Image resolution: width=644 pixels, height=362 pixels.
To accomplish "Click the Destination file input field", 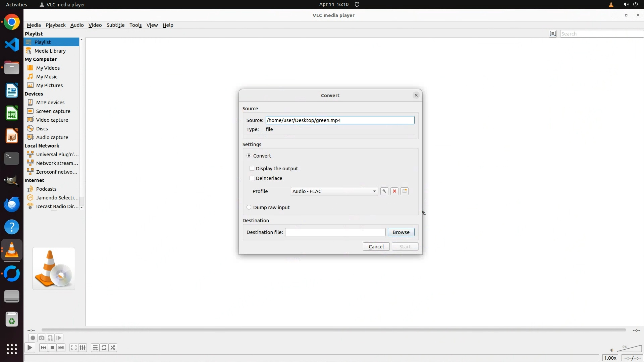I will coord(335,232).
